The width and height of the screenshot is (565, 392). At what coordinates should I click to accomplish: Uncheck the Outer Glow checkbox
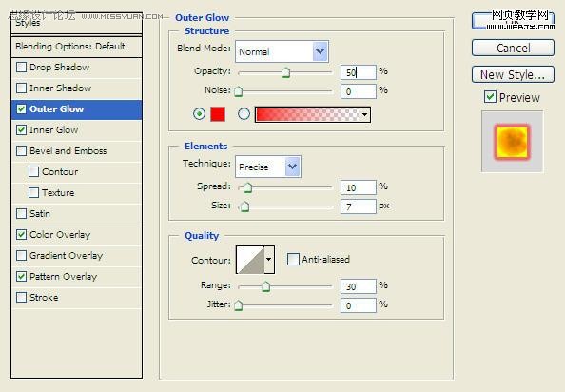(21, 109)
